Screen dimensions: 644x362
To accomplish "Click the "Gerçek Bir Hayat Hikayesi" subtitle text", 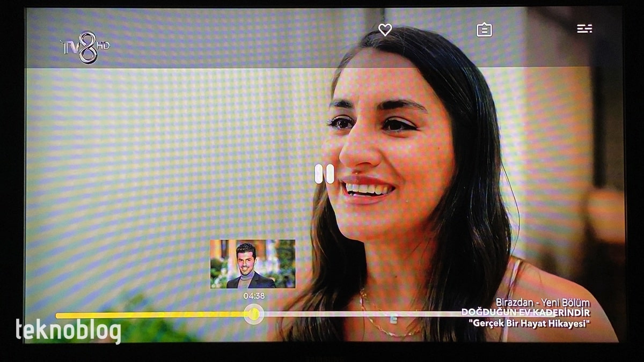I will click(529, 323).
